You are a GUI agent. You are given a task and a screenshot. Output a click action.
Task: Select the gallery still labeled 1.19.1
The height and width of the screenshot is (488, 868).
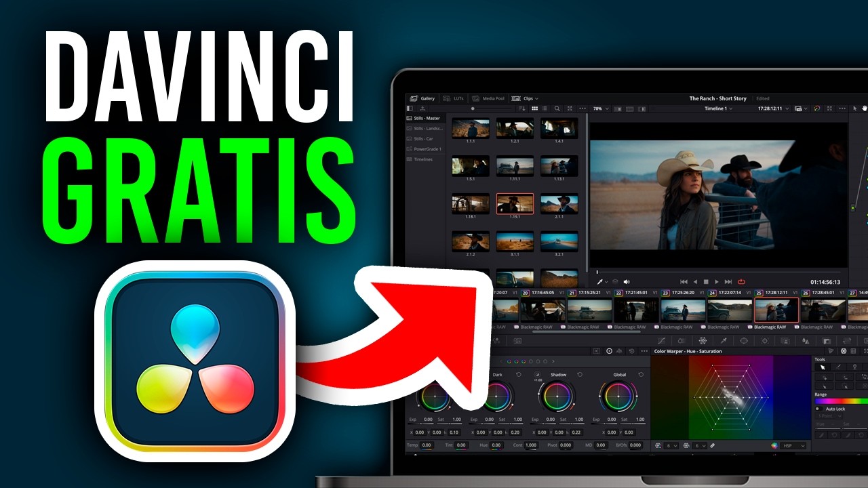point(515,204)
